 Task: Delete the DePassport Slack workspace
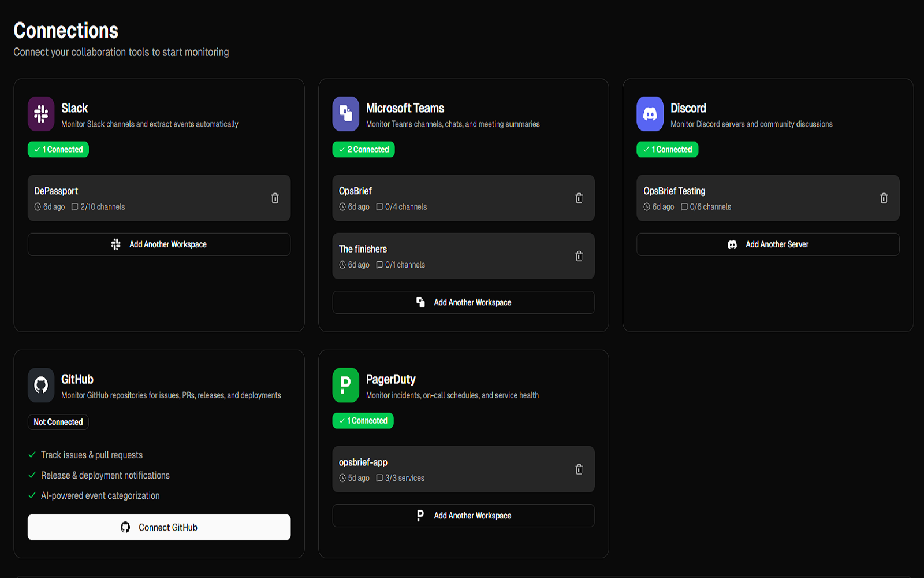tap(275, 198)
